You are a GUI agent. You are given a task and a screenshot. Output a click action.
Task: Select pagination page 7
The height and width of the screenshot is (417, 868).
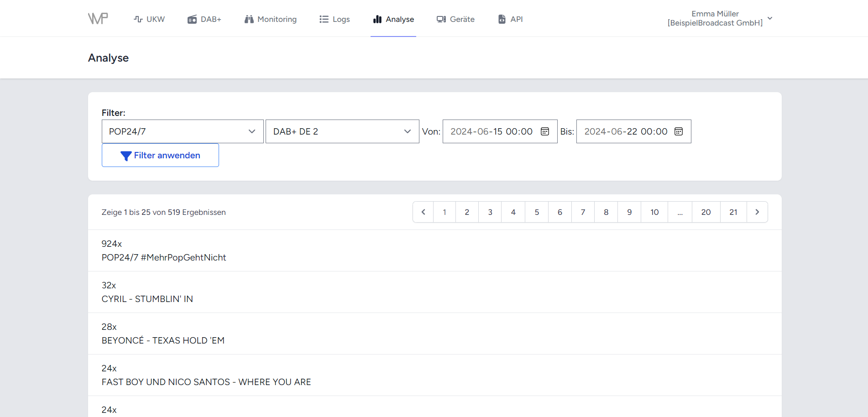point(583,212)
